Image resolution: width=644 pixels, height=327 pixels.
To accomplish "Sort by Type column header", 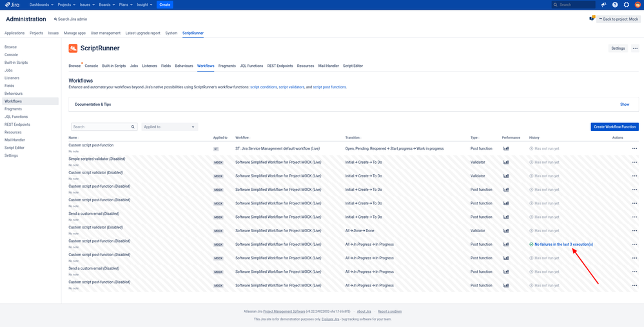I will tap(475, 137).
